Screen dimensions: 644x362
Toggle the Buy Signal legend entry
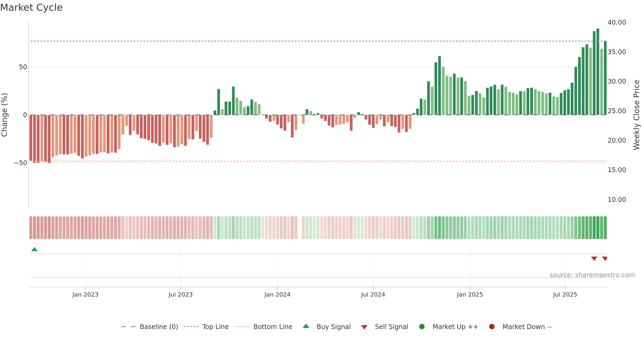(x=327, y=327)
